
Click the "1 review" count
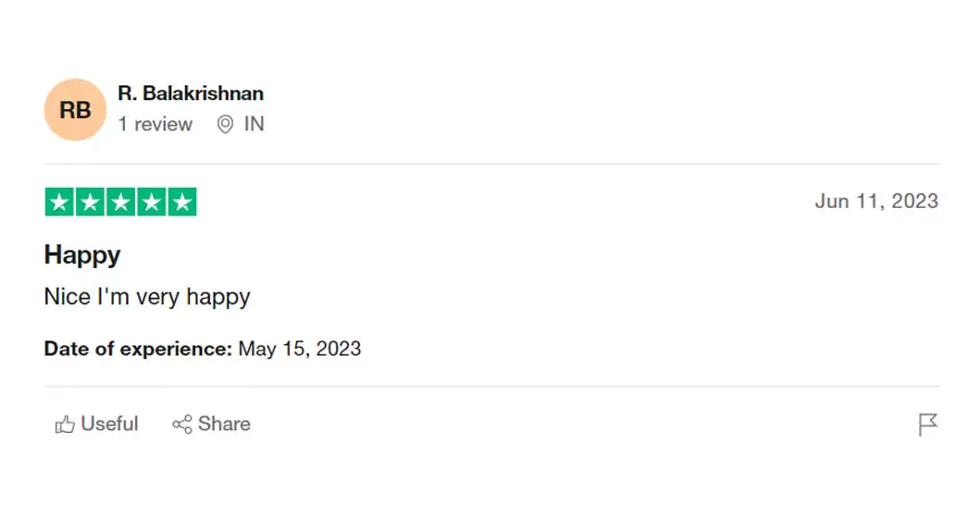pyautogui.click(x=155, y=124)
